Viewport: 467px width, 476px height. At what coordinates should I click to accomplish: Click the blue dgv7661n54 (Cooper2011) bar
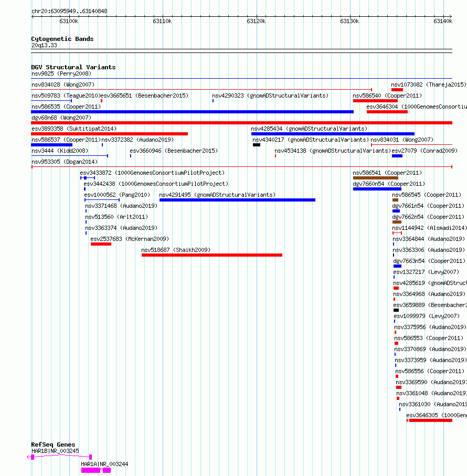pos(396,211)
